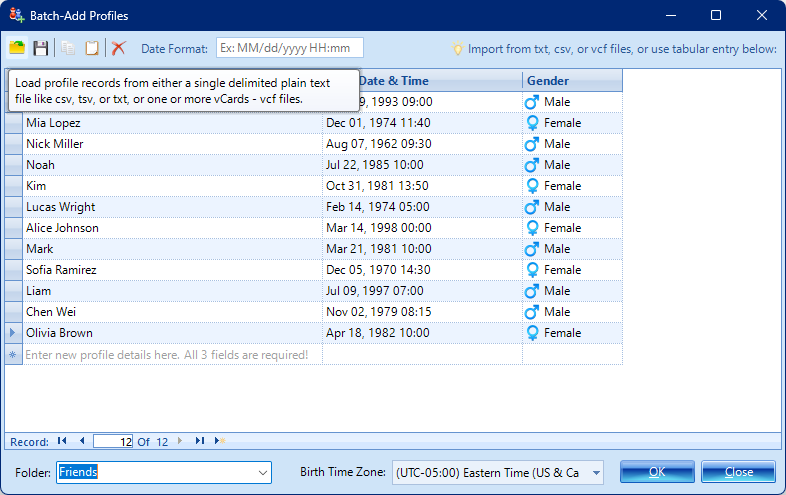Image resolution: width=786 pixels, height=495 pixels.
Task: Go to previous record in navigator
Action: pyautogui.click(x=81, y=440)
